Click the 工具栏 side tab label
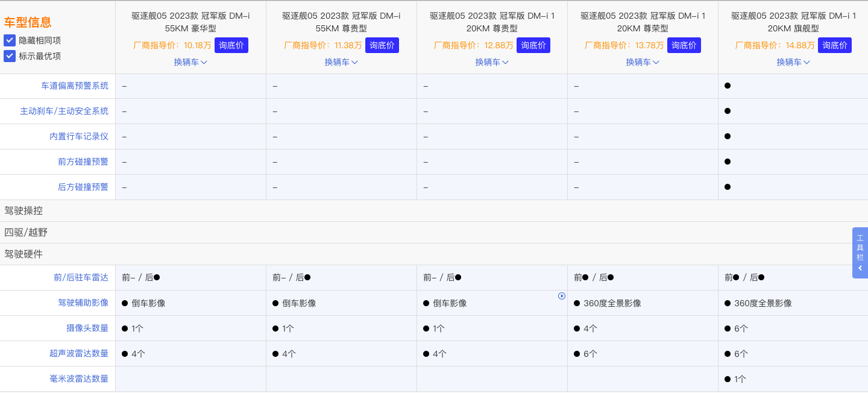Viewport: 868px width, 393px height. pos(860,248)
